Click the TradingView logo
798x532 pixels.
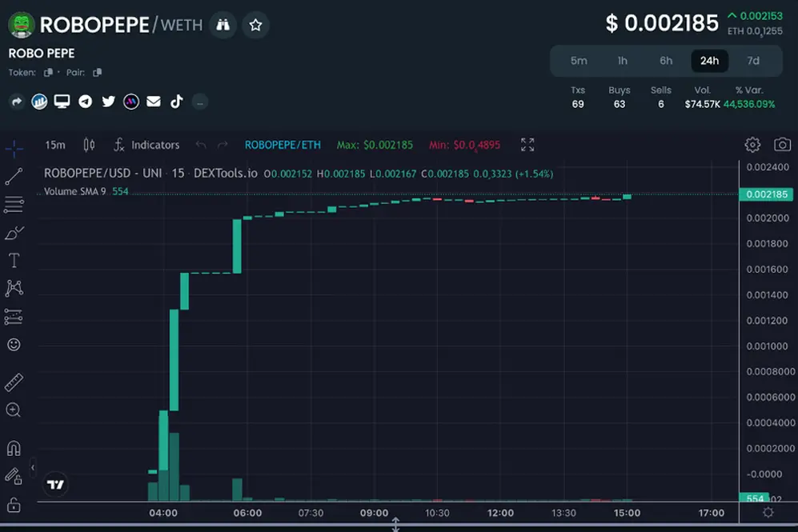coord(55,484)
